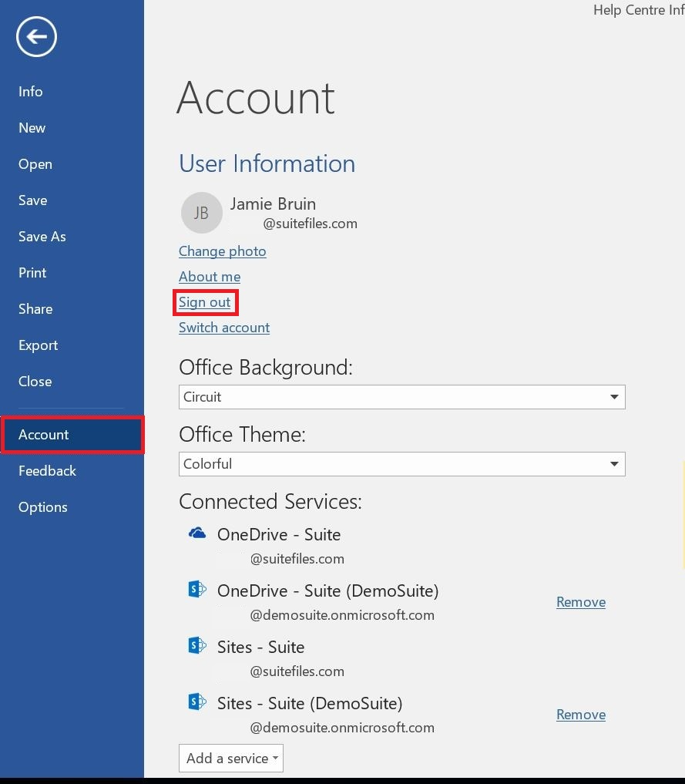This screenshot has width=685, height=784.
Task: Open the Office Background Circuit dropdown
Action: pyautogui.click(x=402, y=397)
